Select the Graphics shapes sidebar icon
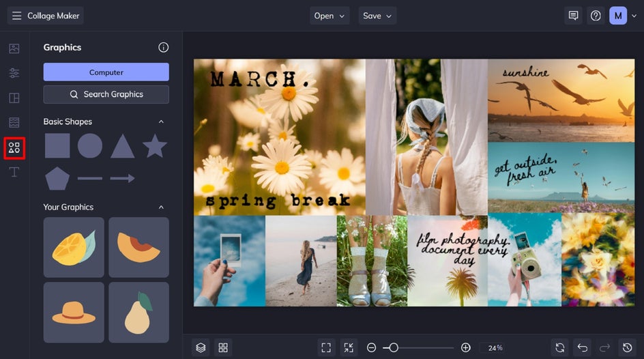The image size is (644, 359). (14, 148)
